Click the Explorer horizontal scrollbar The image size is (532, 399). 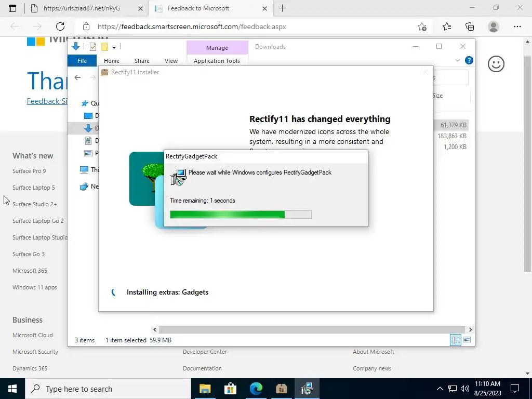(x=312, y=329)
